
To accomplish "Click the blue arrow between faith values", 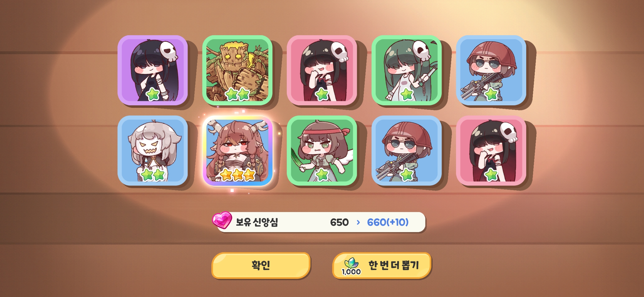I will click(x=358, y=222).
